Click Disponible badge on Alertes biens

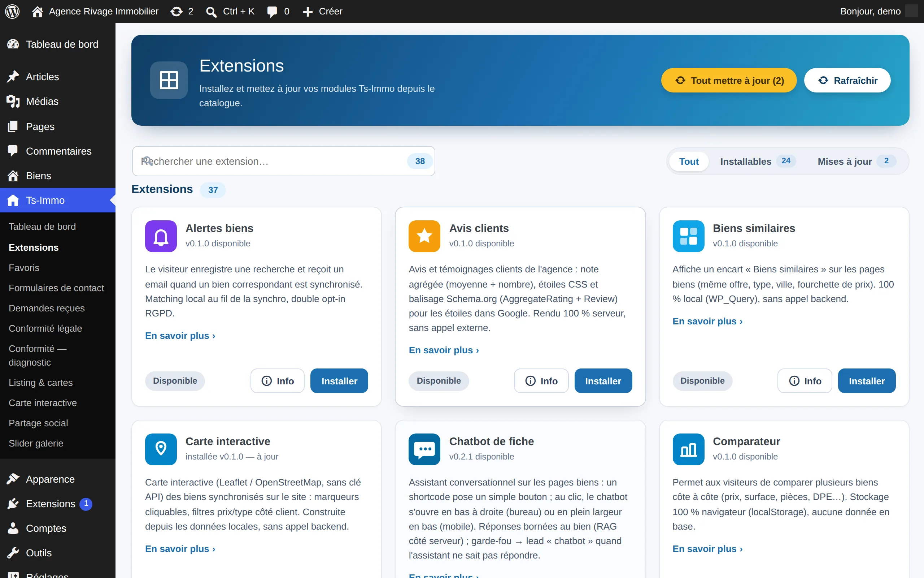175,381
